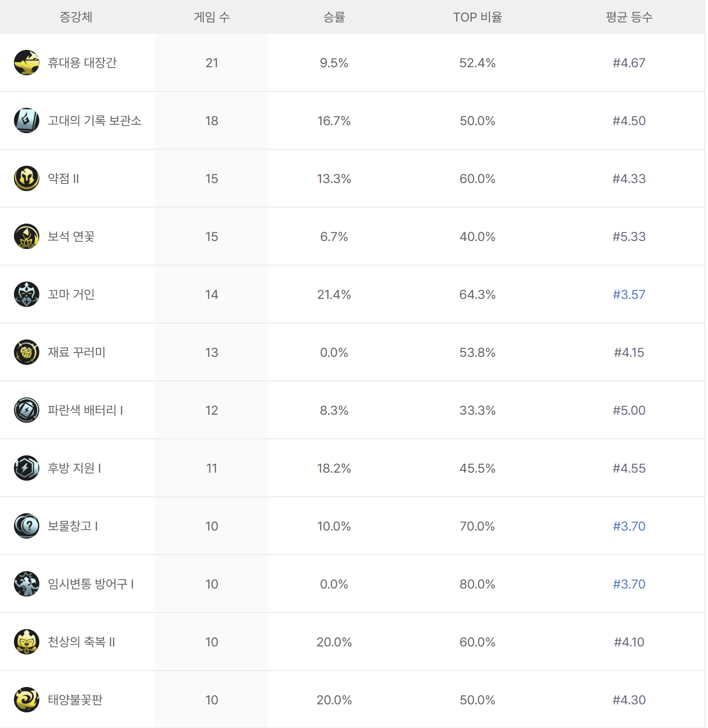This screenshot has height=728, width=708.
Task: Click the 증강체 column header
Action: coord(76,17)
